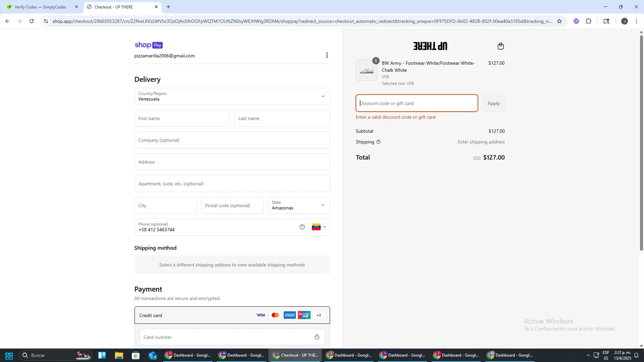
Task: Click the shipping info help icon
Action: [378, 142]
